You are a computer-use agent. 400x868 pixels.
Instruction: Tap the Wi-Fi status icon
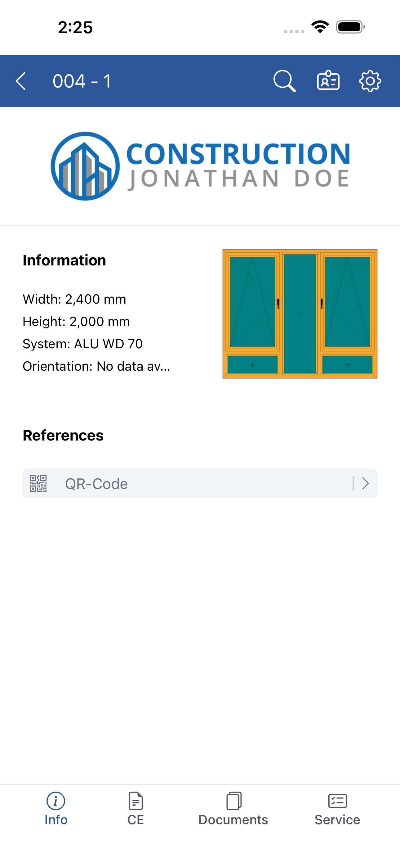pos(320,27)
